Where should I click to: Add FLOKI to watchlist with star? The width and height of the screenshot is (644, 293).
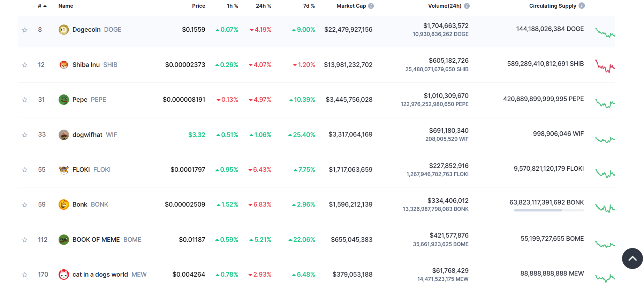click(x=25, y=170)
